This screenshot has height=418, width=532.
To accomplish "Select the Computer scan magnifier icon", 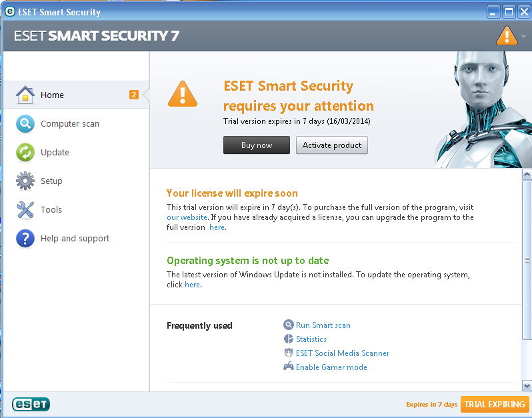I will (x=25, y=124).
